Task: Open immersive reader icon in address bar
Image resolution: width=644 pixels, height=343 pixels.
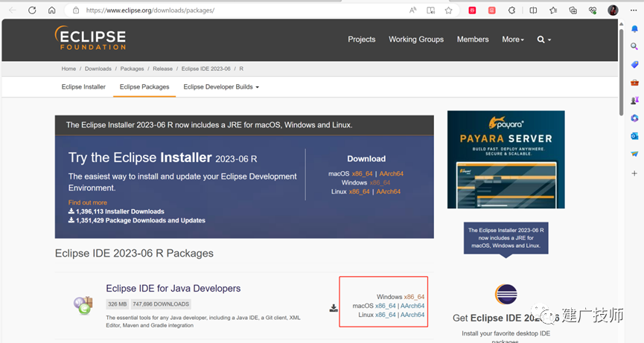Action: [430, 10]
